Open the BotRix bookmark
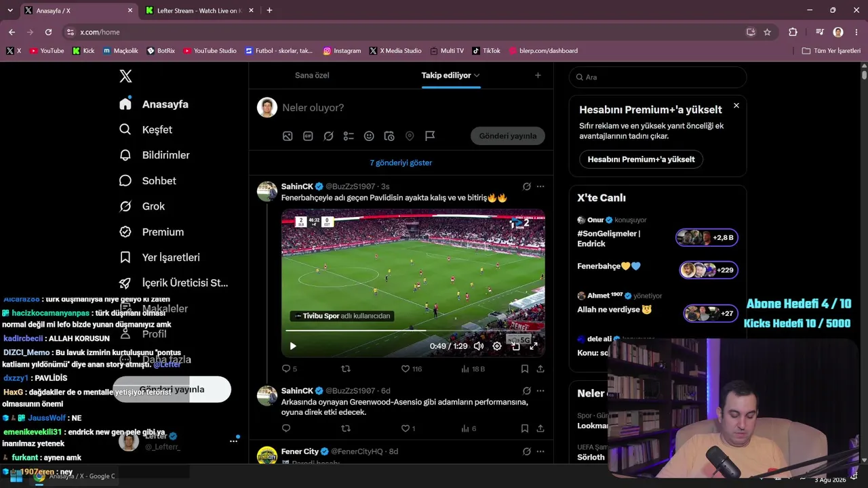The height and width of the screenshot is (488, 868). 161,51
